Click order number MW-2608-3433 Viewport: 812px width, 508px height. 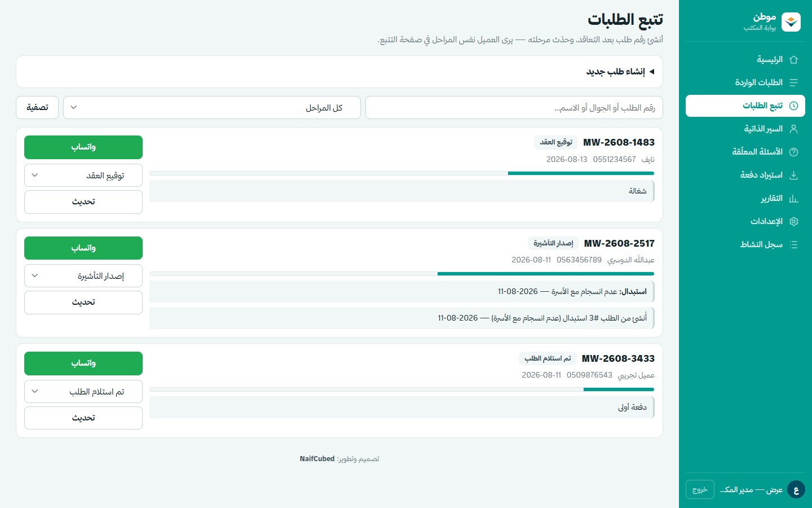point(618,358)
